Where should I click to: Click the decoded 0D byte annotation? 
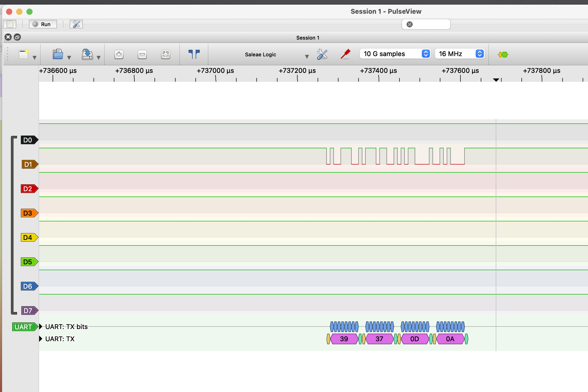pyautogui.click(x=415, y=339)
